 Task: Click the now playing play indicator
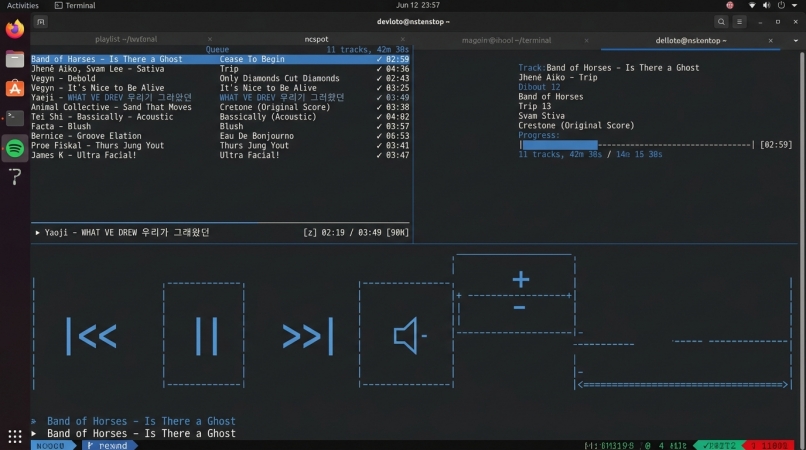38,233
